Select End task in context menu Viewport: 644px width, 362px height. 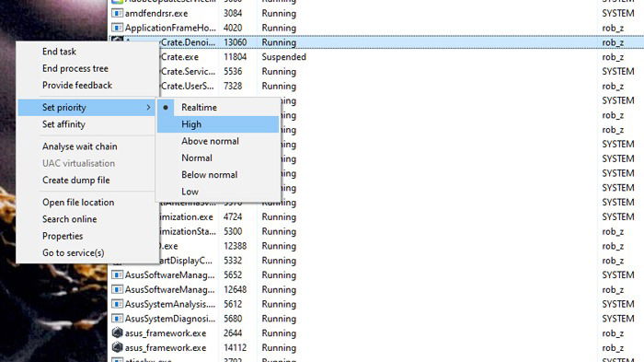pyautogui.click(x=59, y=52)
